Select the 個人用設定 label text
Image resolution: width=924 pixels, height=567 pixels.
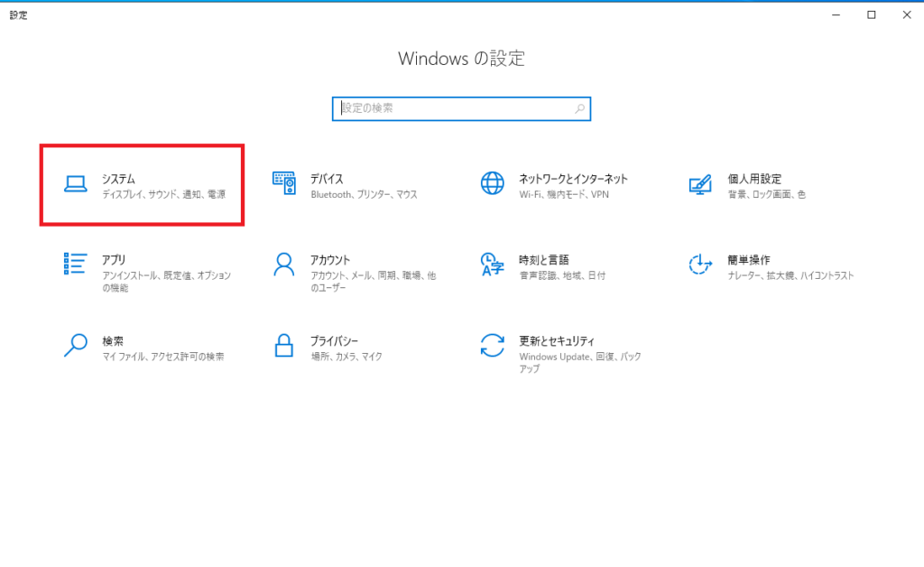pos(754,179)
